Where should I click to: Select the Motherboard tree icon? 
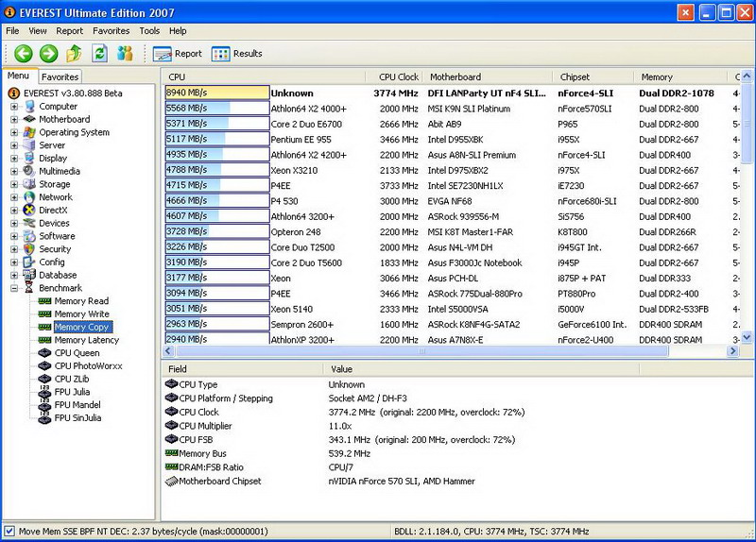pyautogui.click(x=30, y=119)
